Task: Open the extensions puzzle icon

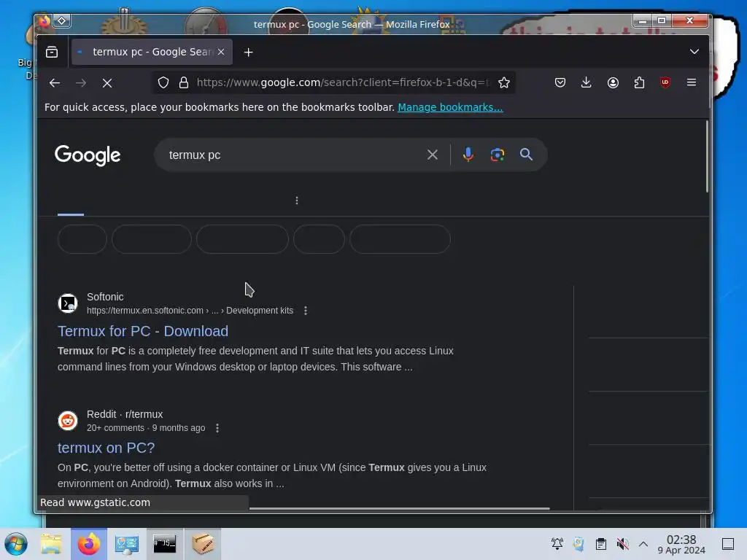Action: [639, 83]
